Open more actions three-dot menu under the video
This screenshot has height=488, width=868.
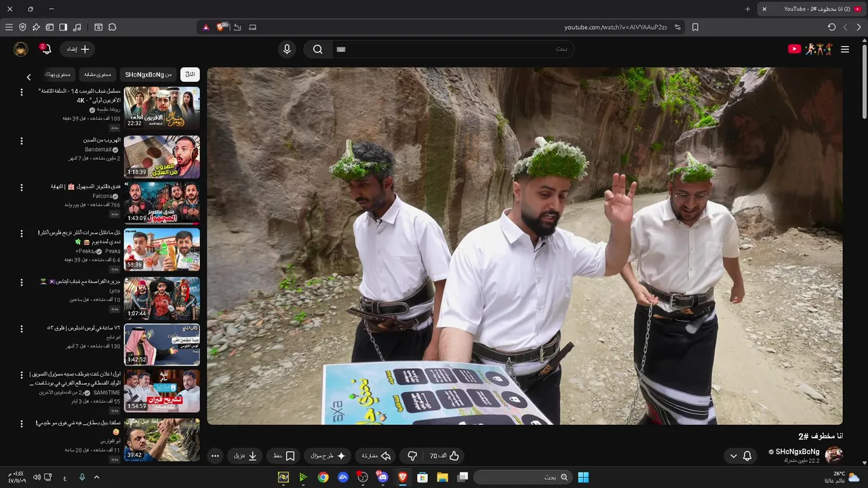pos(215,456)
